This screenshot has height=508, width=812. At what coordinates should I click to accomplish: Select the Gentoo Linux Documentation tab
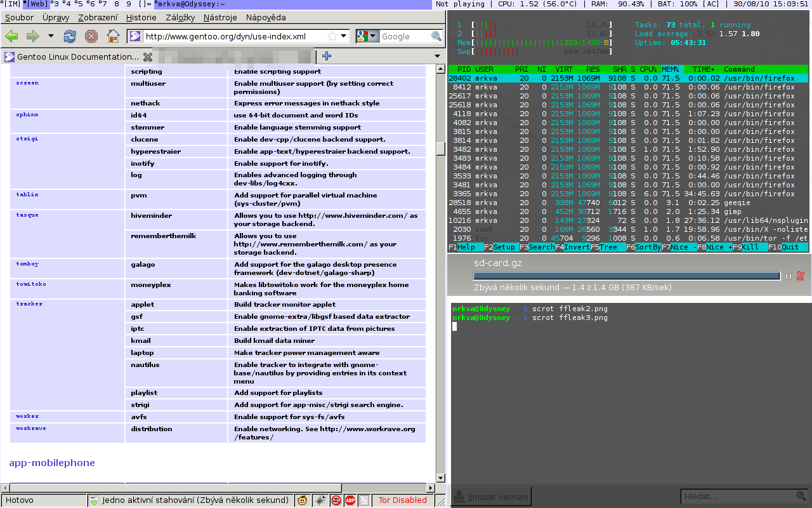(77, 57)
